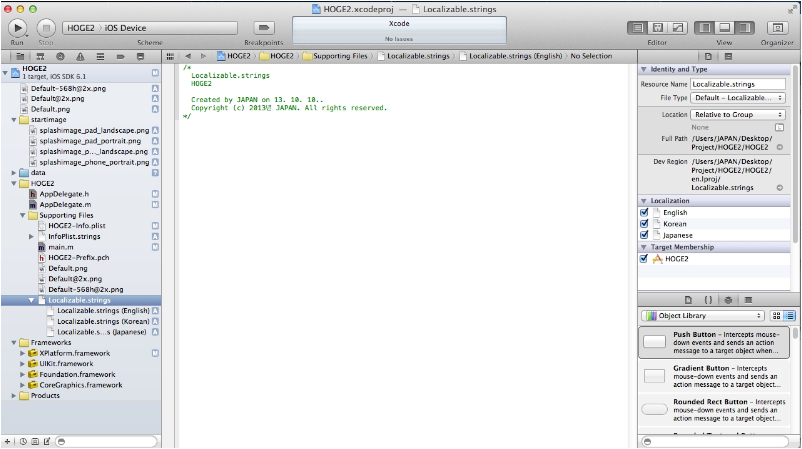Click the Resource Name text field

(x=738, y=83)
